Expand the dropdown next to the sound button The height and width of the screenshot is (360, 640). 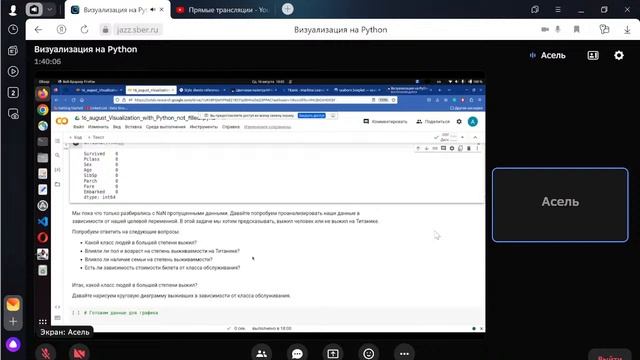[x=49, y=9]
